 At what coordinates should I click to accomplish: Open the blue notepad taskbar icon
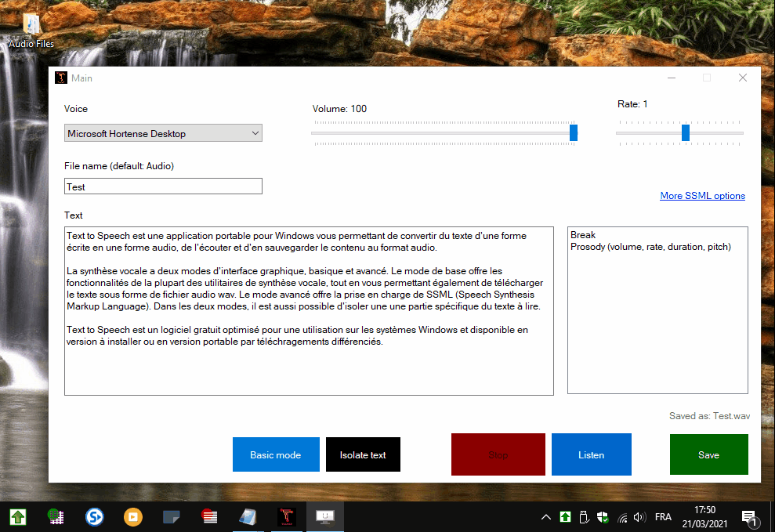(248, 517)
